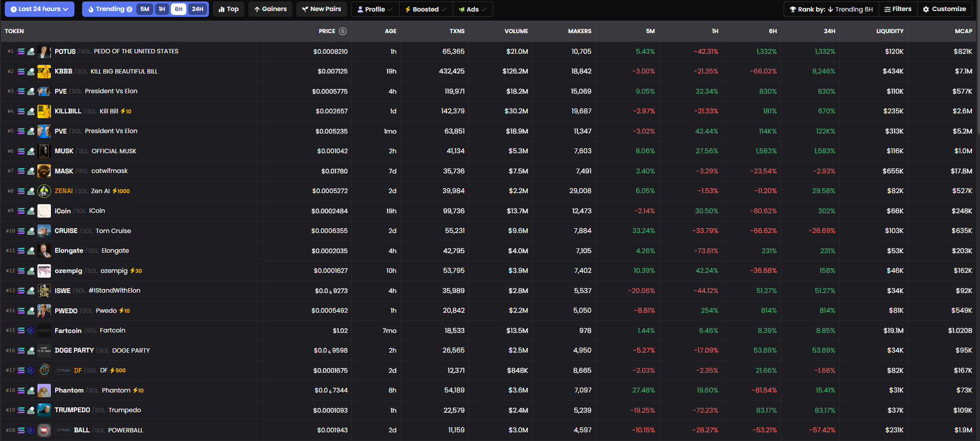The image size is (980, 441).
Task: Click the boost lightning 500 on DF row
Action: 118,370
